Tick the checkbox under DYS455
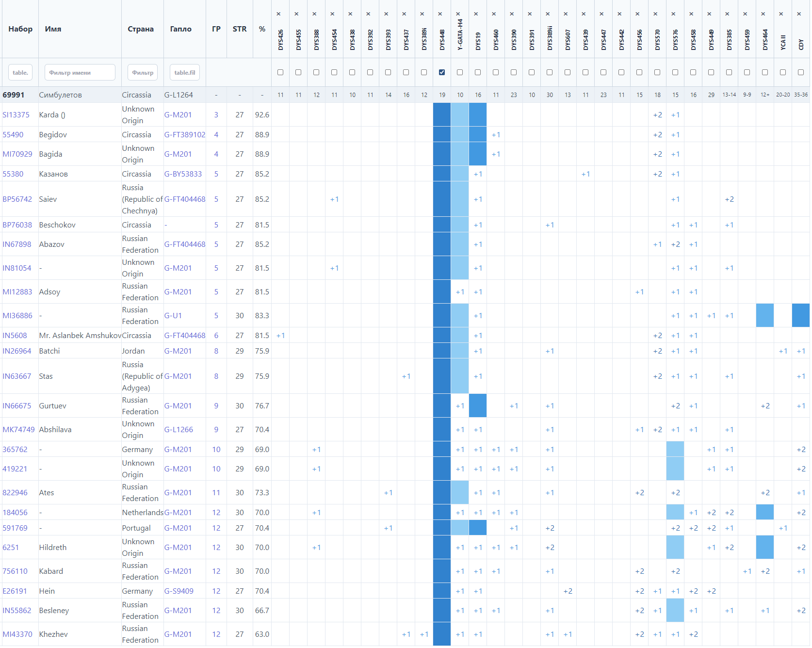The image size is (812, 648). [x=298, y=72]
